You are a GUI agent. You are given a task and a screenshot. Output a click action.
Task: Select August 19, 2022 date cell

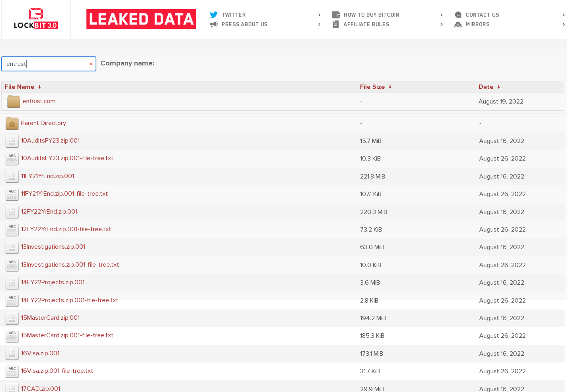click(x=501, y=101)
